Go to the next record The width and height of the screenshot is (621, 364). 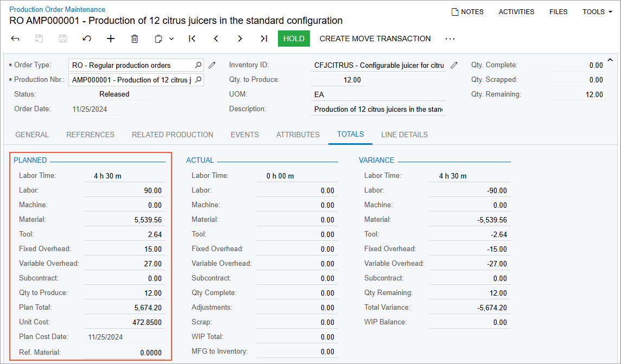tap(240, 39)
